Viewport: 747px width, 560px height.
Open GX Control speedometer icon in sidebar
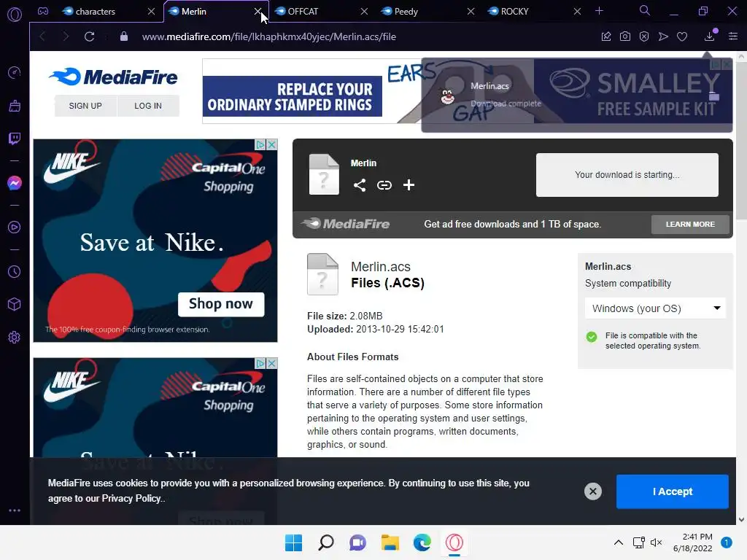coord(15,72)
